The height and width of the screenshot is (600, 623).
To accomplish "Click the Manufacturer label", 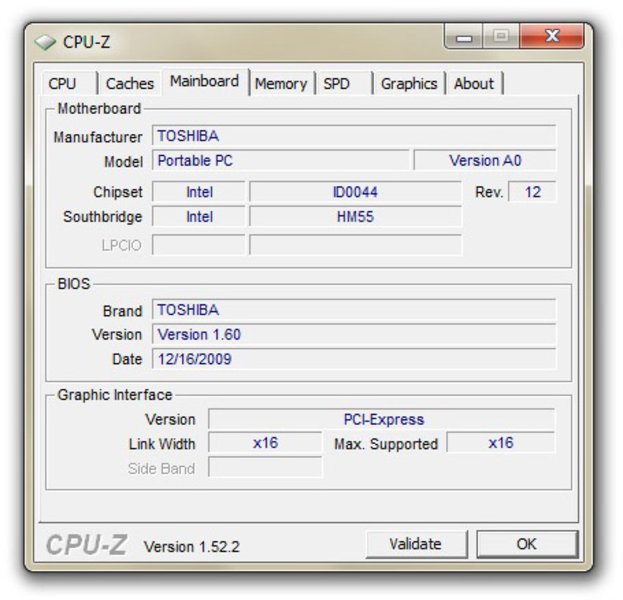I will (98, 137).
